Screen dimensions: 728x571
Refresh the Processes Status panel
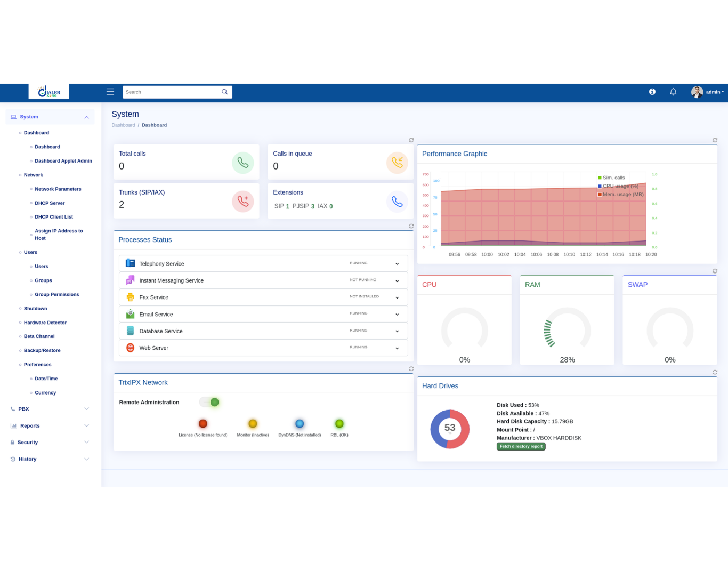click(x=411, y=226)
